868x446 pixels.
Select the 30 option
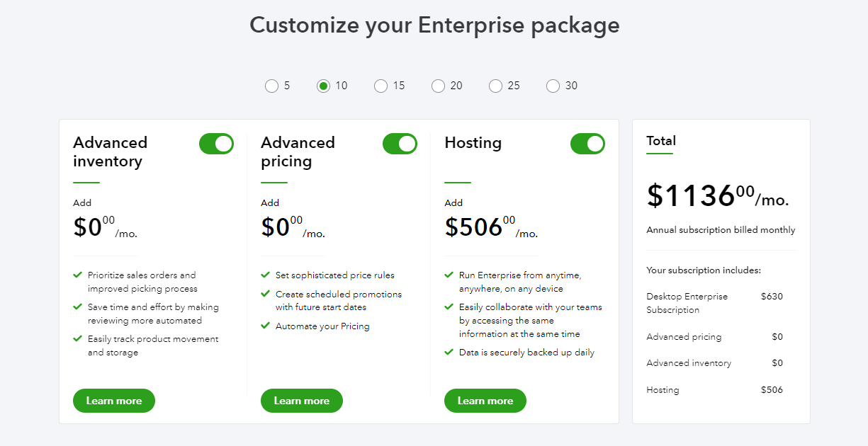click(x=553, y=86)
